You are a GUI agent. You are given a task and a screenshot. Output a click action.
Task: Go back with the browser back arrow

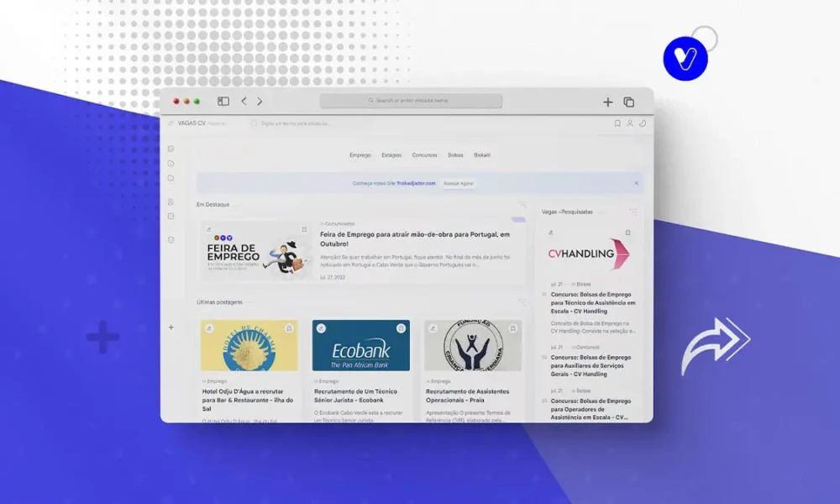[x=244, y=102]
